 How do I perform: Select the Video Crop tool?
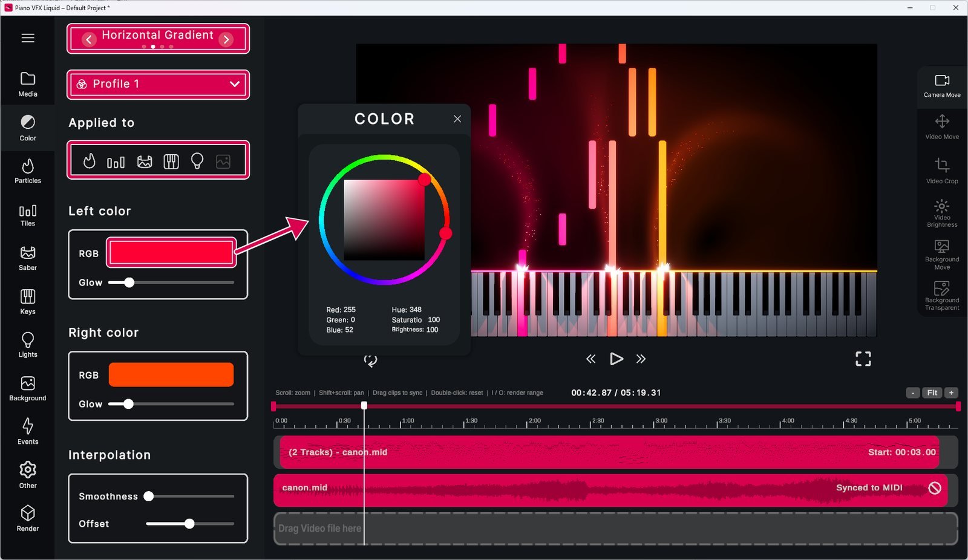click(x=942, y=171)
